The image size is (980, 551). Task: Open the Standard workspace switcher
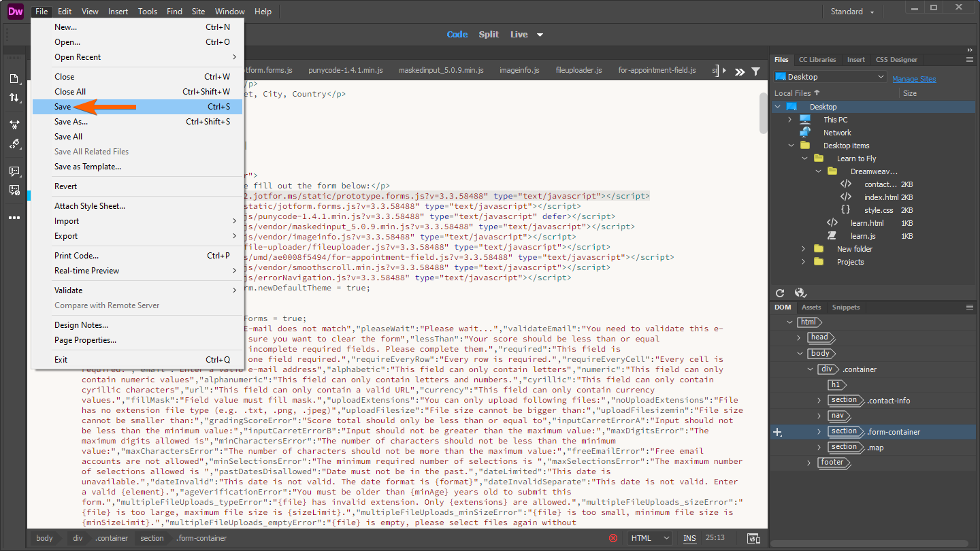pos(851,12)
